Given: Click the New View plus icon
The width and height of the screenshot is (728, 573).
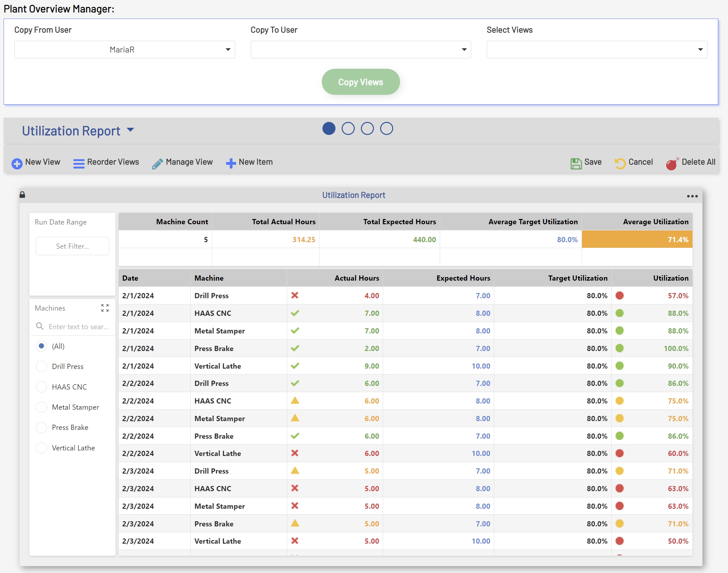Looking at the screenshot, I should tap(17, 163).
